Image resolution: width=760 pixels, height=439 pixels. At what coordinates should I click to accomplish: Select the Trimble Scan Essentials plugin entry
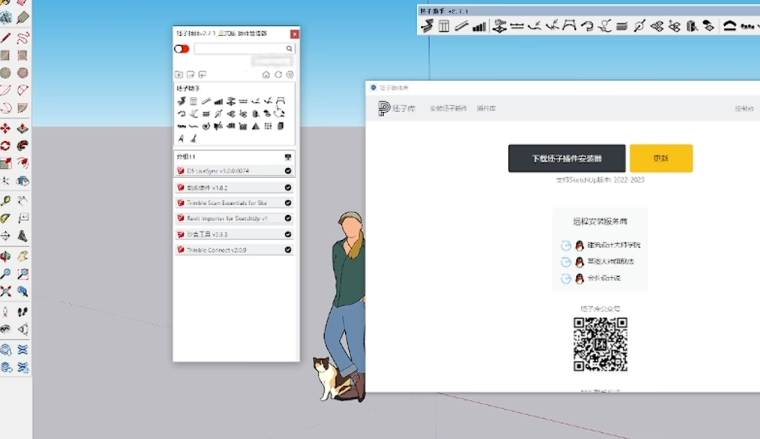pos(228,202)
